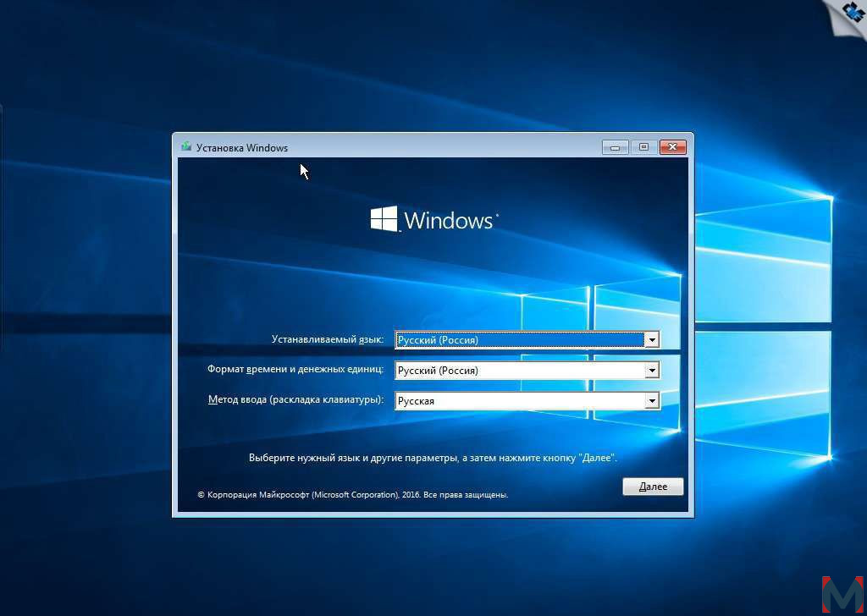The image size is (867, 616).
Task: Expand the Формат времени dropdown arrow
Action: point(652,370)
